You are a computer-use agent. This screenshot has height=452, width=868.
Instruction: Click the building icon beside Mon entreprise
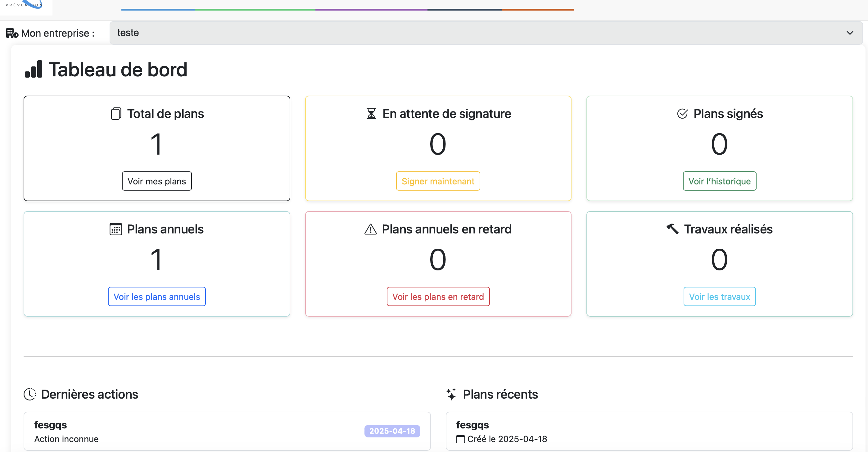tap(12, 33)
